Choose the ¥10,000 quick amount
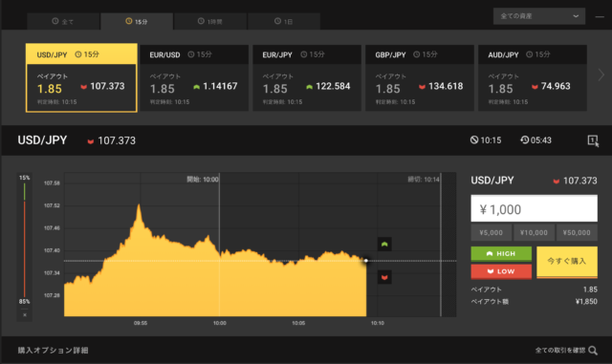Screen dimensions: 612x364 tap(534, 232)
